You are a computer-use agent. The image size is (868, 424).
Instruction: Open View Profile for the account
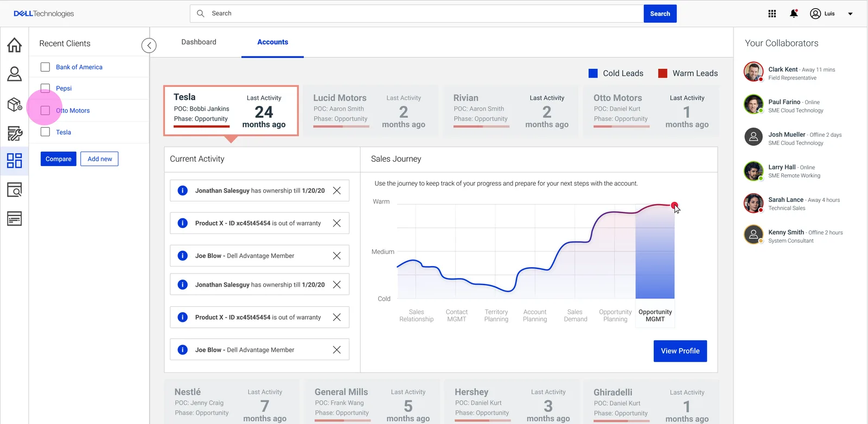click(680, 351)
